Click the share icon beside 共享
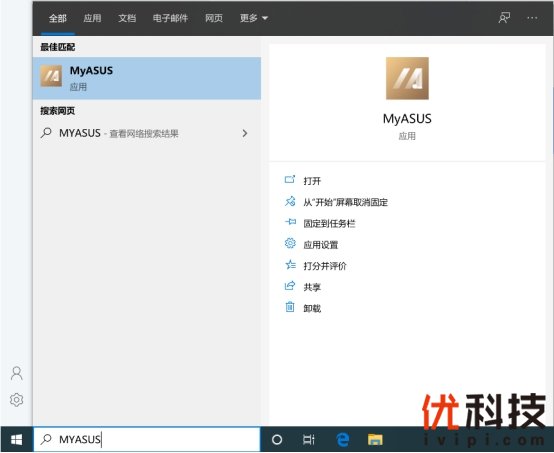 290,285
